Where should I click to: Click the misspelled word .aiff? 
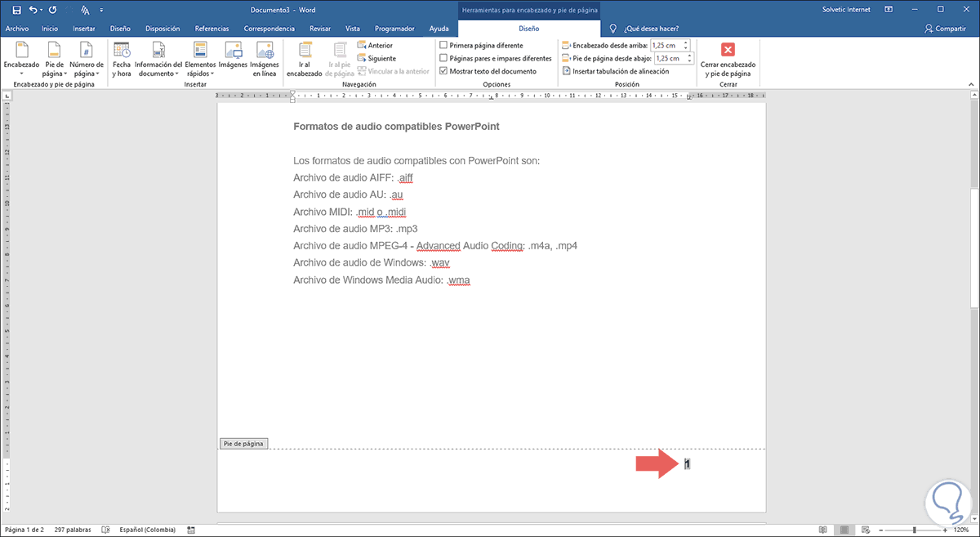click(406, 177)
